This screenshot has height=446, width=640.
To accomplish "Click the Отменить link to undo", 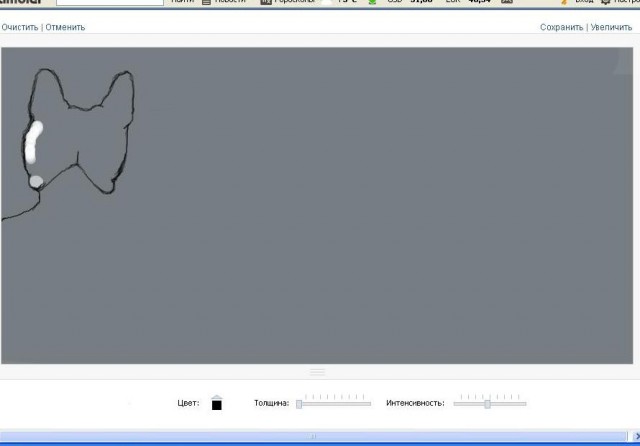I will (65, 27).
